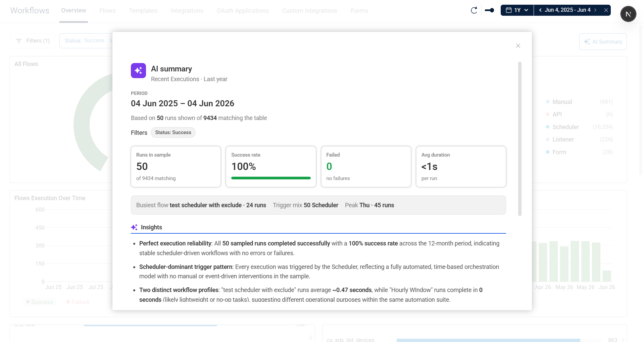Click the calendar icon in date picker
The height and width of the screenshot is (342, 644).
point(509,10)
